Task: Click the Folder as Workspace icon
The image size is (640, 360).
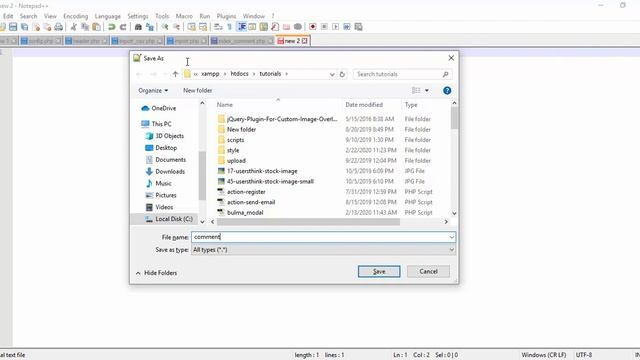Action: click(287, 27)
